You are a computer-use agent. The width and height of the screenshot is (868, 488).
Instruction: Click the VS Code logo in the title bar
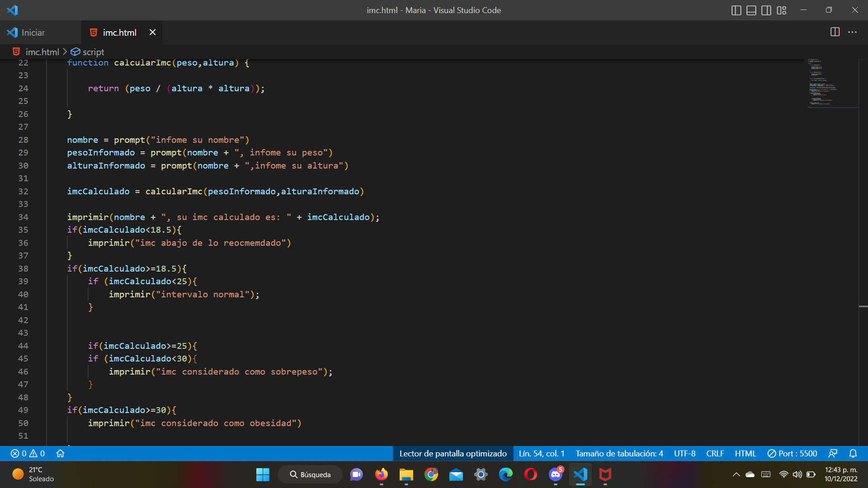point(12,10)
